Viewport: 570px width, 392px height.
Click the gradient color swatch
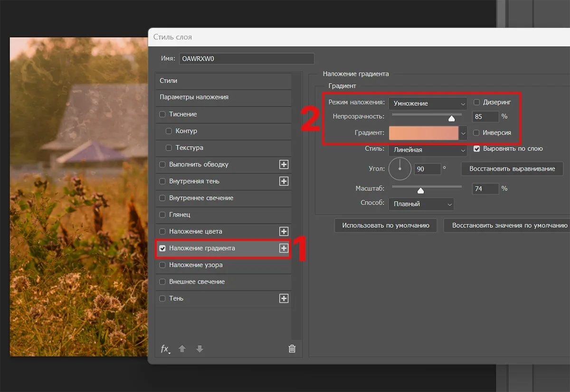click(x=424, y=133)
